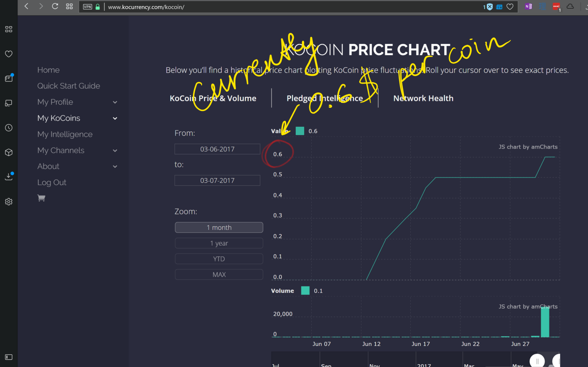Expand the About chevron
This screenshot has width=588, height=367.
[115, 167]
